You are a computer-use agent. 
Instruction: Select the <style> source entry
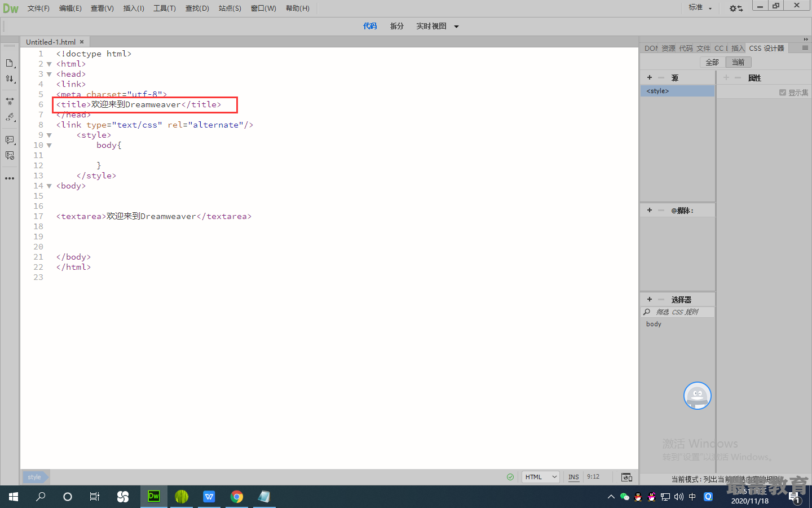click(x=678, y=91)
